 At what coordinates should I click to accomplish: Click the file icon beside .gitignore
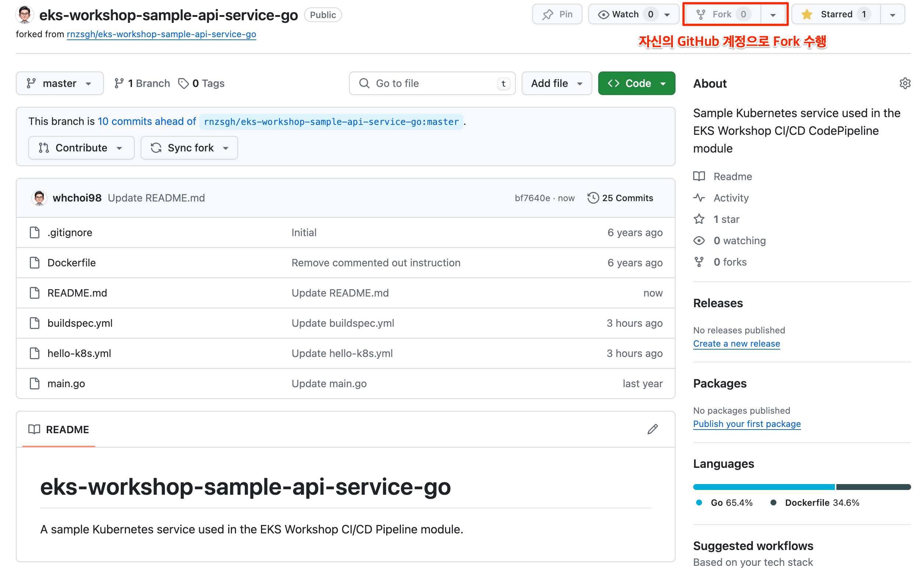35,232
